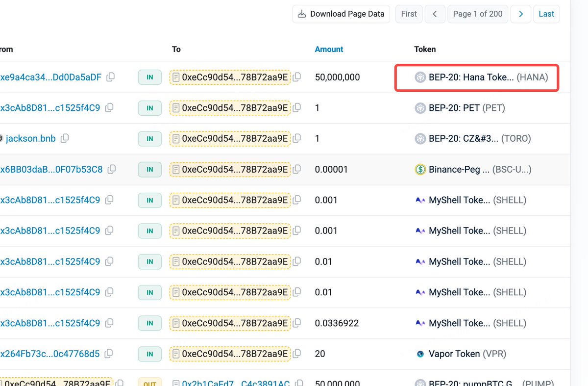Image resolution: width=588 pixels, height=386 pixels.
Task: Select the 0.00001 amount value
Action: [x=331, y=169]
